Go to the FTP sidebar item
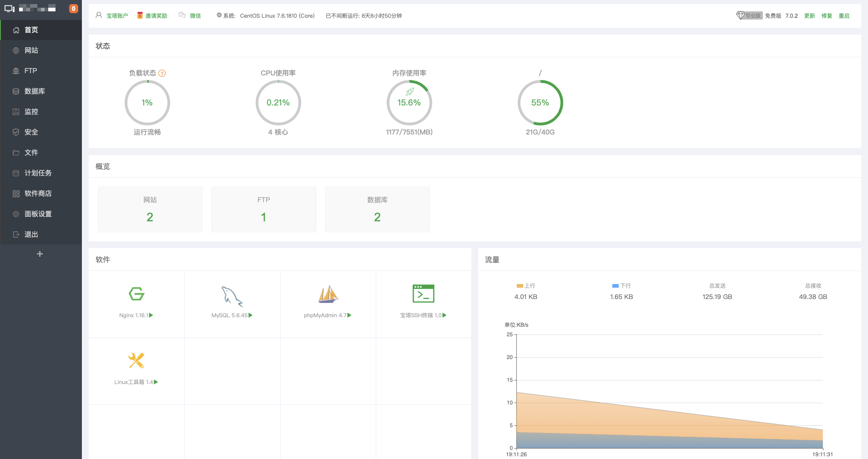This screenshot has width=868, height=459. (41, 71)
